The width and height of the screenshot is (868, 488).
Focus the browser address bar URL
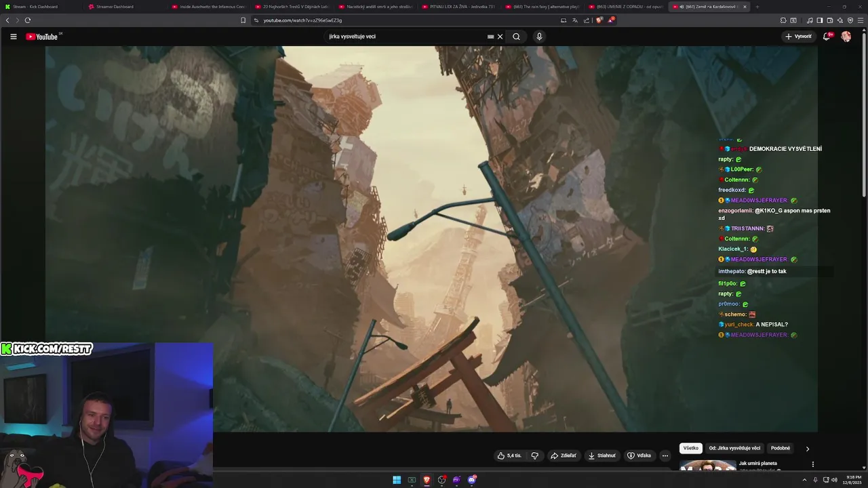pos(302,20)
